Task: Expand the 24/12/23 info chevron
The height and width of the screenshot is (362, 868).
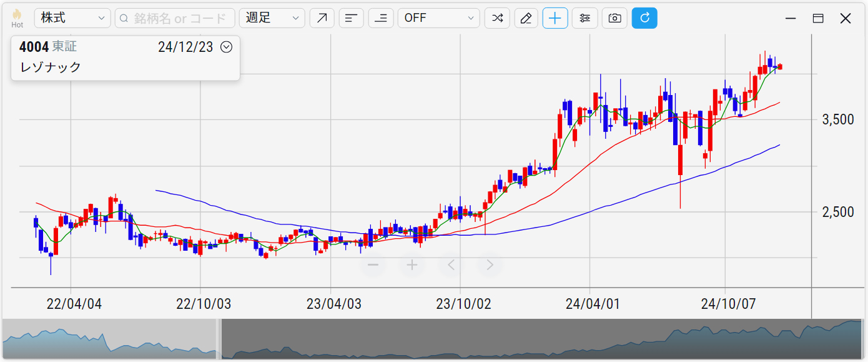Action: 227,47
